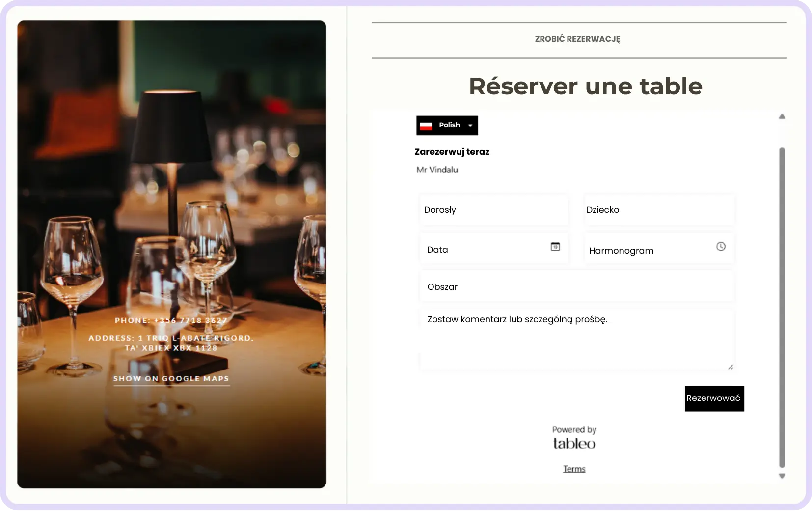
Task: Open the Polish language dropdown
Action: tap(447, 125)
